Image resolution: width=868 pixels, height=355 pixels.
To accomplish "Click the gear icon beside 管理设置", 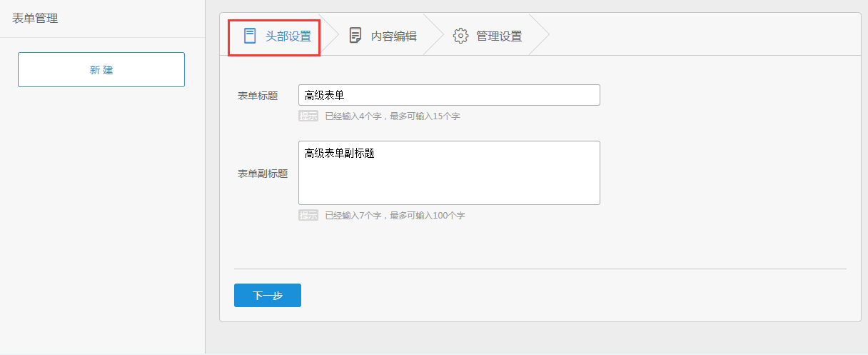I will click(460, 36).
